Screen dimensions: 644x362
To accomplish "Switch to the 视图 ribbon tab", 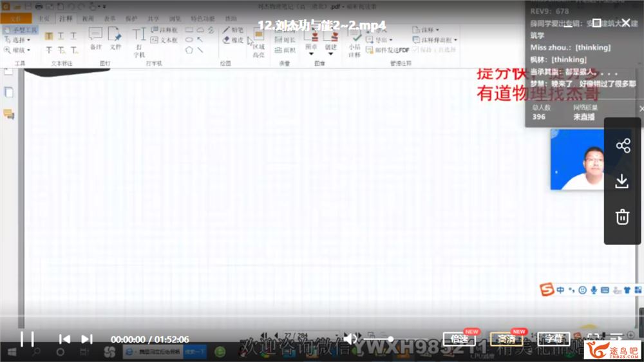I will (x=88, y=19).
